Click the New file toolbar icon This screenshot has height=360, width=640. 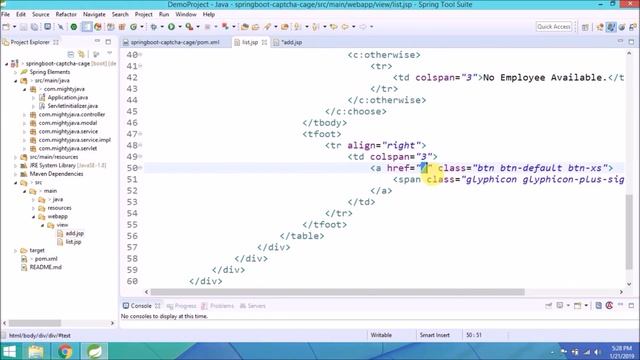[6, 27]
